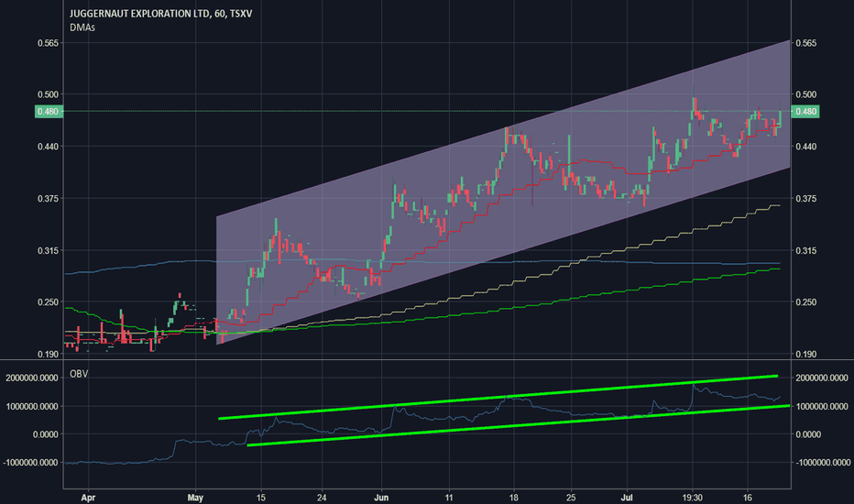Click 0.500 on the left price axis

point(48,94)
